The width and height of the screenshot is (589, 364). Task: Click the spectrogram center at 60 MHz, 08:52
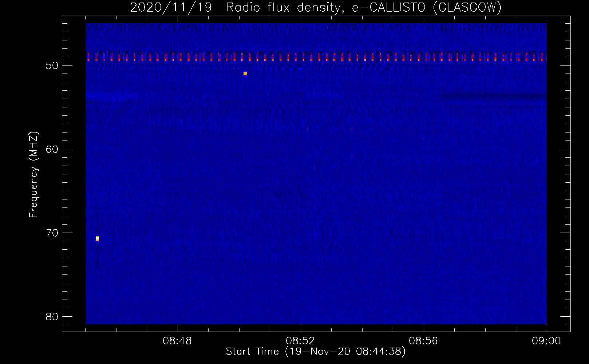coord(301,149)
